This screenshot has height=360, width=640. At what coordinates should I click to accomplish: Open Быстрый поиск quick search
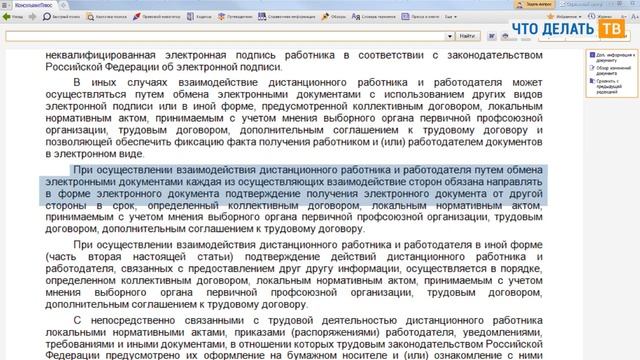[61, 17]
